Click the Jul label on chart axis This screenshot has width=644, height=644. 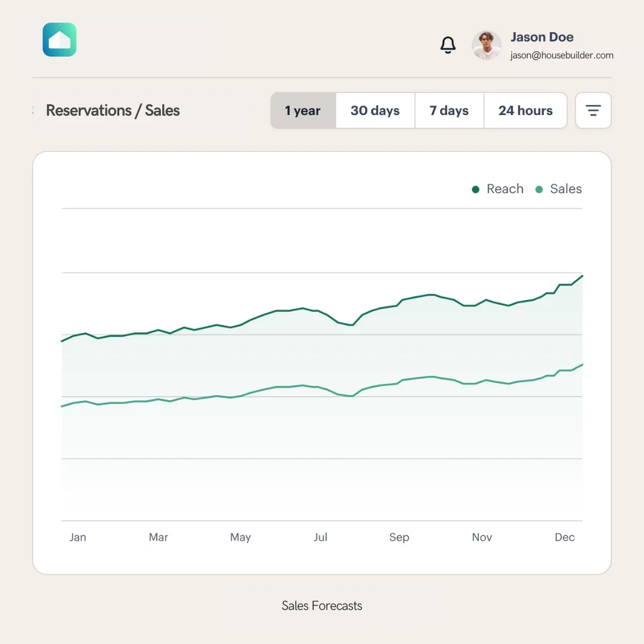[x=320, y=537]
